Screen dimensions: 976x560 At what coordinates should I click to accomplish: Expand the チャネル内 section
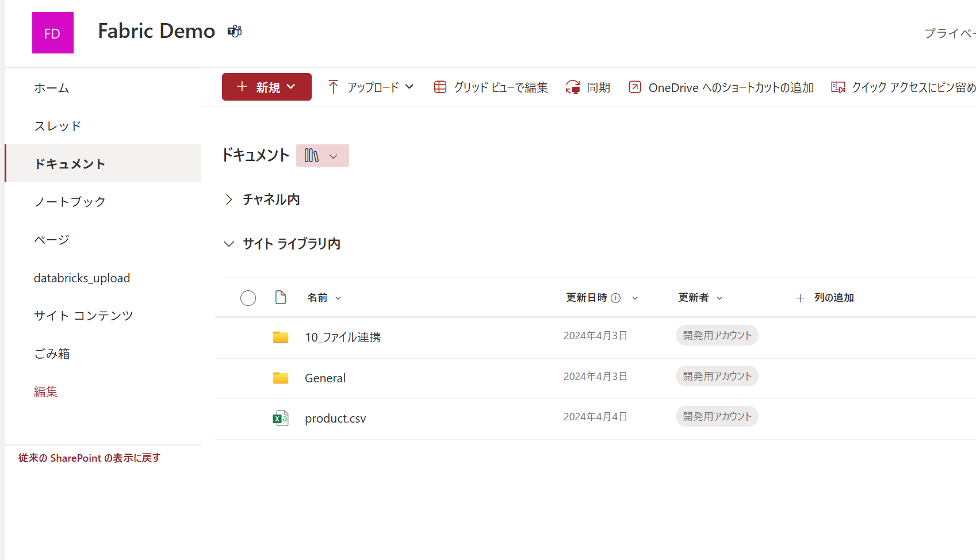pos(229,200)
